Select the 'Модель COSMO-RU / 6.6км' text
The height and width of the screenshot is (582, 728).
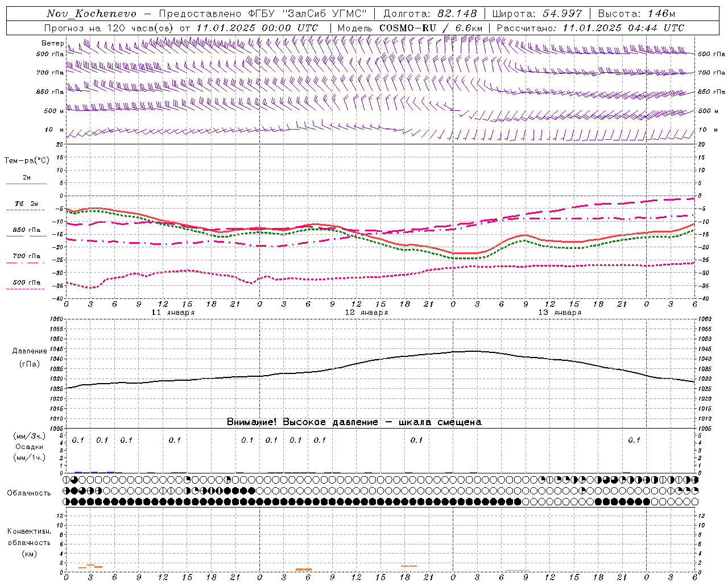click(410, 28)
